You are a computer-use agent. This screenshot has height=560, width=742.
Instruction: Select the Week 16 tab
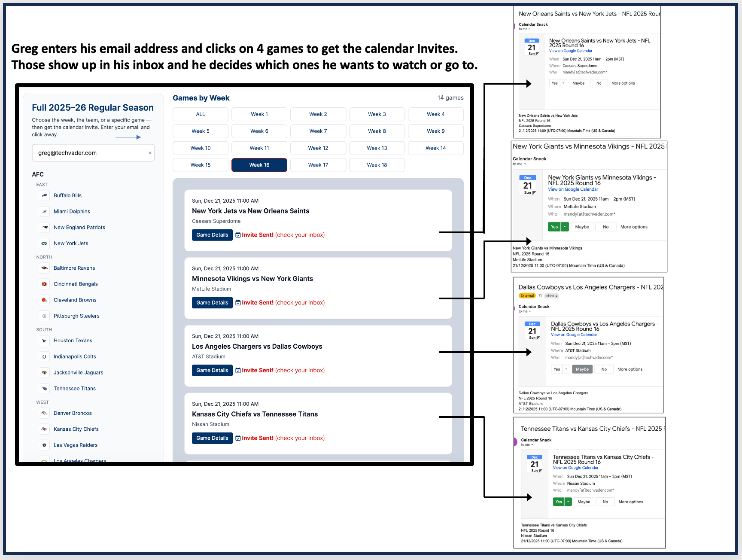[259, 165]
